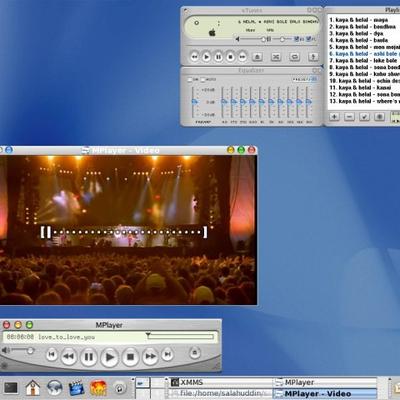Select playlist track 7 kaya & belal

pyautogui.click(x=363, y=60)
